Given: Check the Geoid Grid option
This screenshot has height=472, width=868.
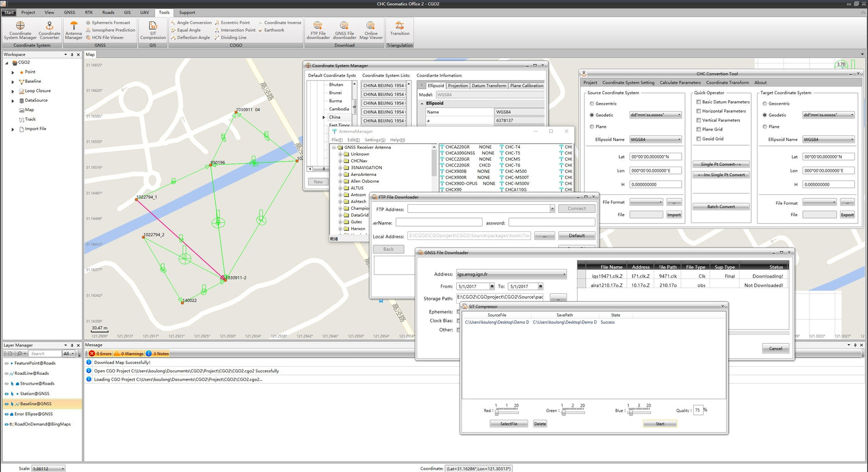Looking at the screenshot, I should [x=697, y=138].
